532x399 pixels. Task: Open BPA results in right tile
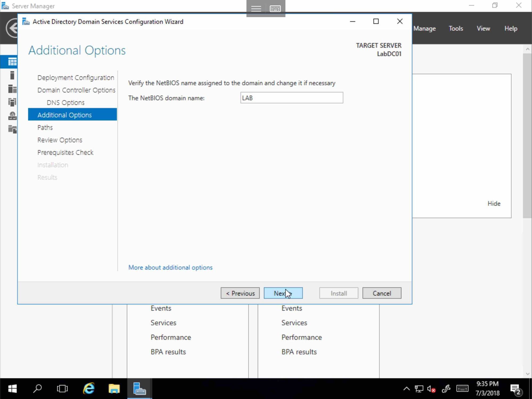[x=299, y=352]
